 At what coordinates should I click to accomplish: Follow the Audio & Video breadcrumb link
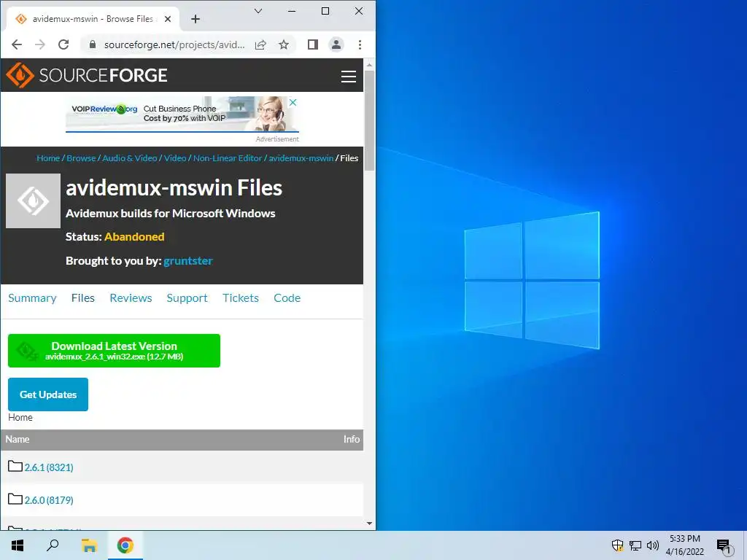tap(130, 158)
